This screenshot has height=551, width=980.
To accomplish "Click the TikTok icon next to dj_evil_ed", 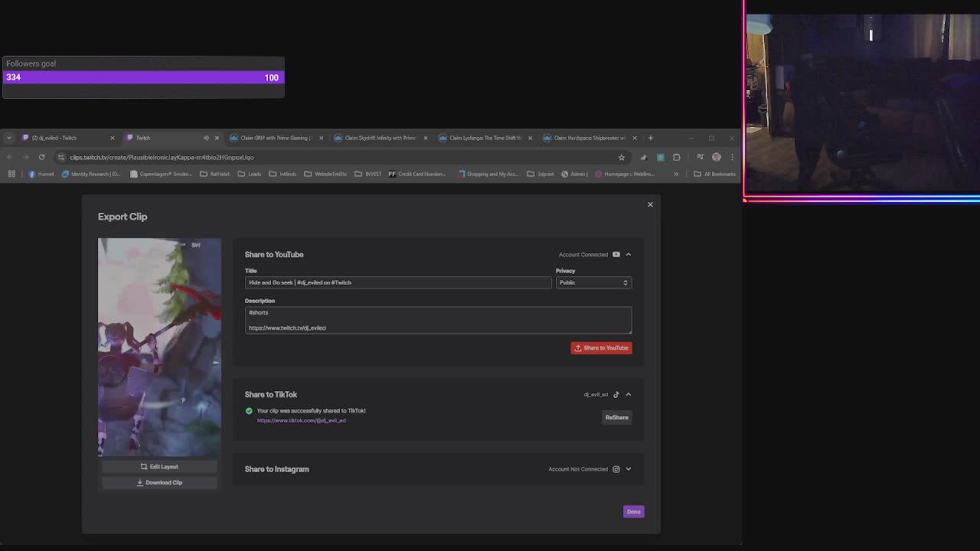I will [x=616, y=394].
